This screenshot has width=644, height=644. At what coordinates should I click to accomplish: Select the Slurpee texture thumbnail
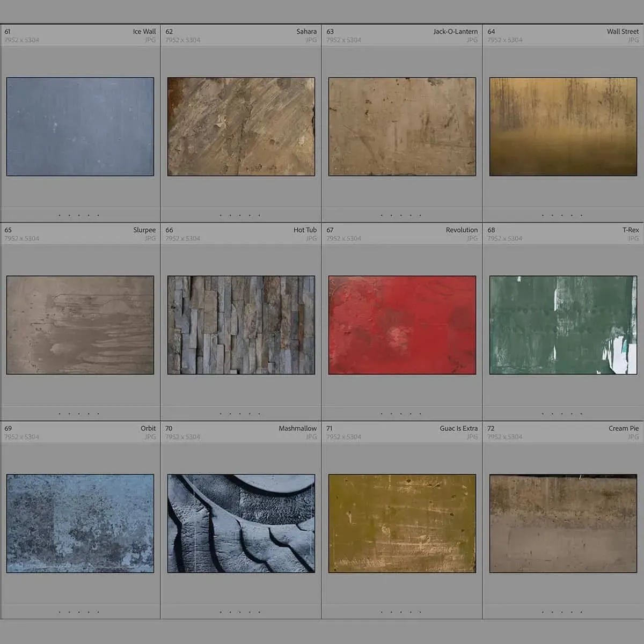coord(80,325)
